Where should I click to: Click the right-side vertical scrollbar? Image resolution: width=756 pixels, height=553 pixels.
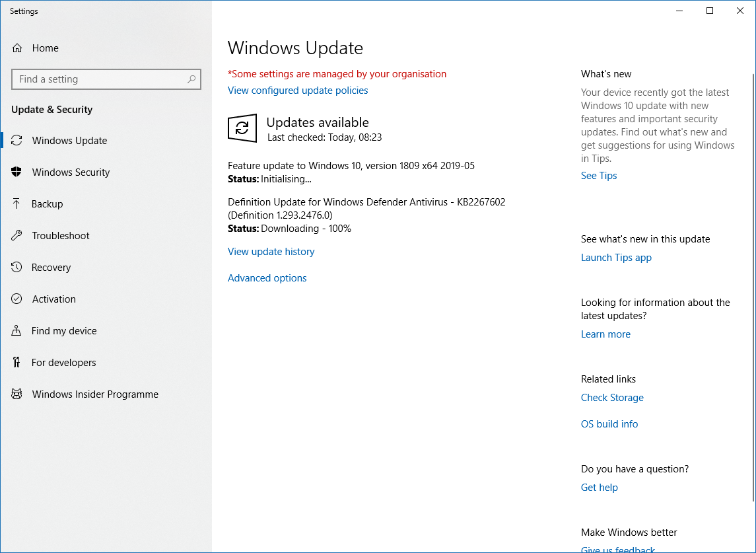(753, 287)
